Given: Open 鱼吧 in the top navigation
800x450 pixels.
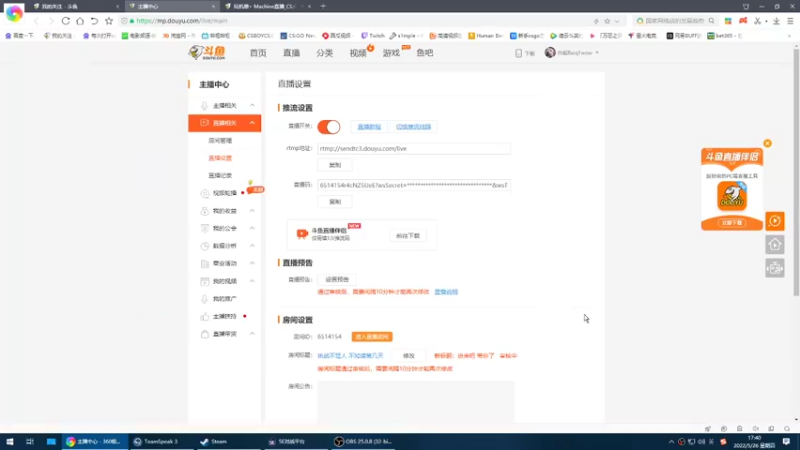Looking at the screenshot, I should point(424,53).
